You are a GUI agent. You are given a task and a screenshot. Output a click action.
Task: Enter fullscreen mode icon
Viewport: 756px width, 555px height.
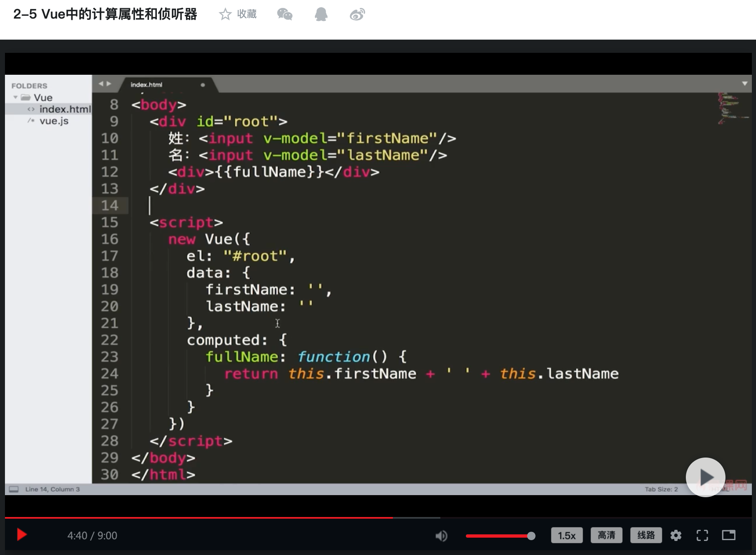point(702,536)
